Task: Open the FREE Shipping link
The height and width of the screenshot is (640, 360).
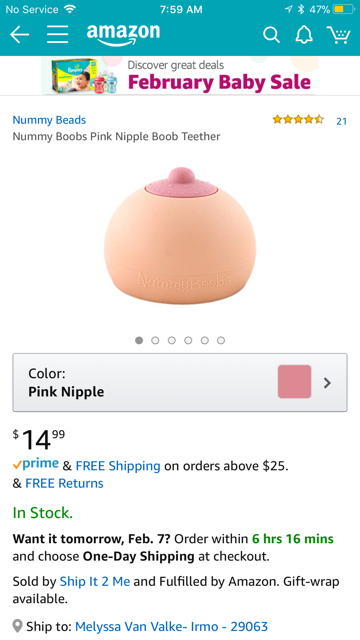Action: coord(118,466)
